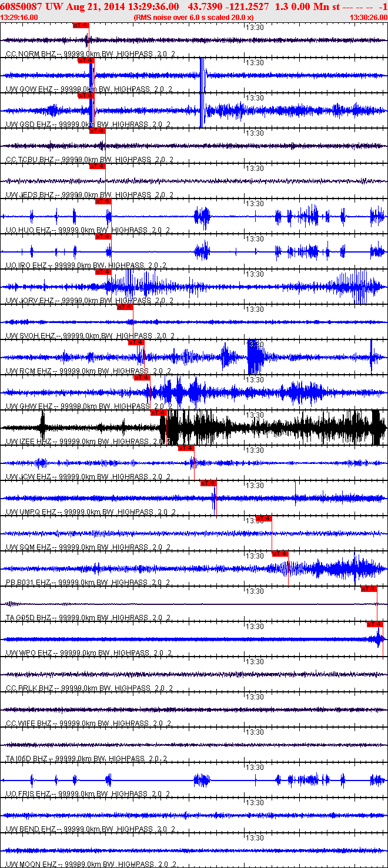The height and width of the screenshot is (868, 388).
Task: Click the UW.SQM EHZ station label
Action: (x=29, y=547)
